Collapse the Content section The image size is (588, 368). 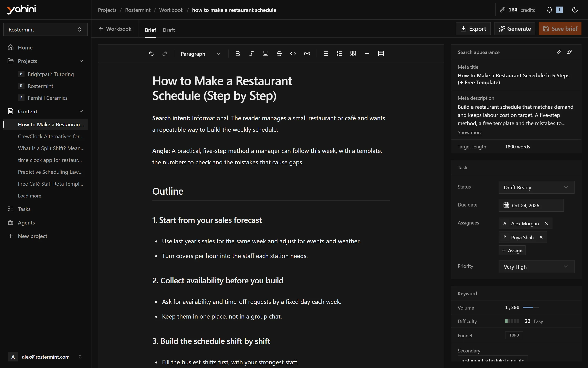click(81, 111)
